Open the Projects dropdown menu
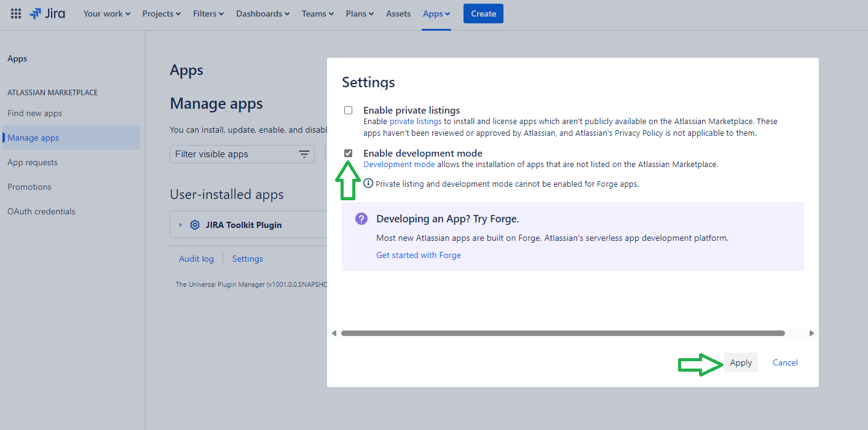 point(161,14)
